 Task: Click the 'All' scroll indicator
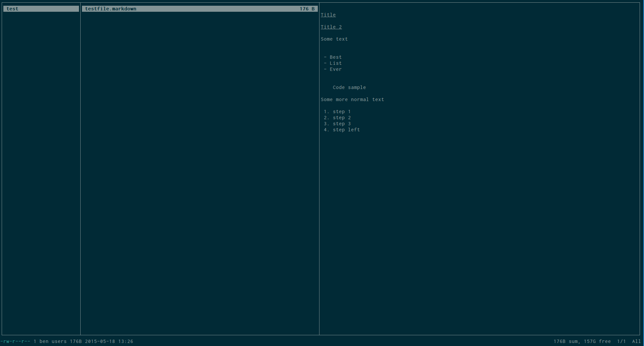pyautogui.click(x=636, y=341)
